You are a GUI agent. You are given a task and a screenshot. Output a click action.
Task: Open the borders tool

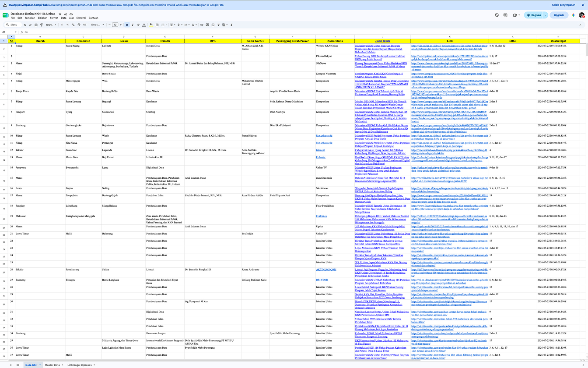[157, 25]
